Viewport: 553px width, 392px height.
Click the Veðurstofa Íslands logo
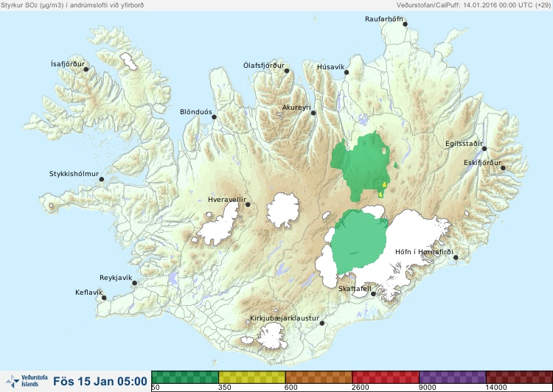pyautogui.click(x=27, y=381)
